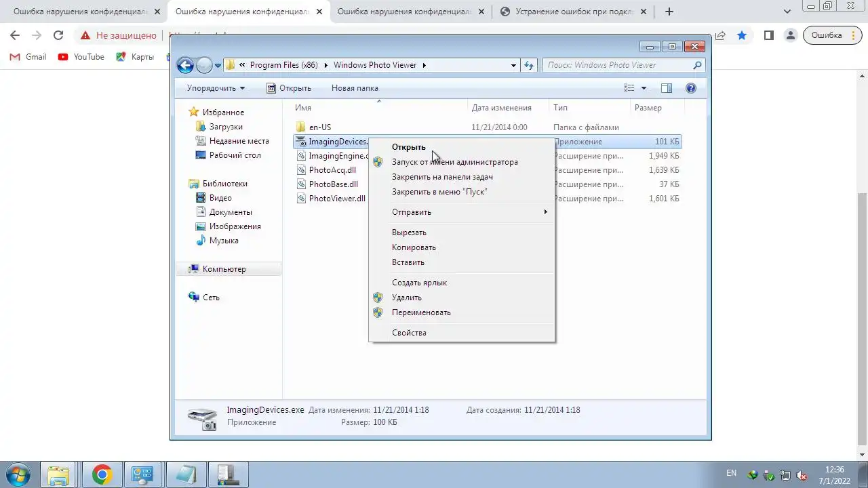The width and height of the screenshot is (868, 488).
Task: Click the muted volume icon in the system tray
Action: [802, 475]
